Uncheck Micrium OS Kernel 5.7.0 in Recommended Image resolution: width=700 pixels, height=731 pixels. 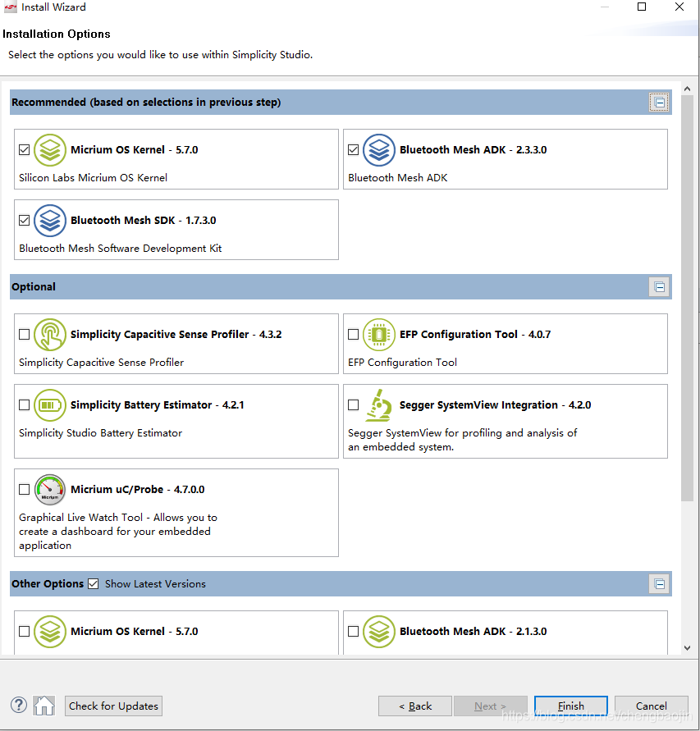click(25, 149)
